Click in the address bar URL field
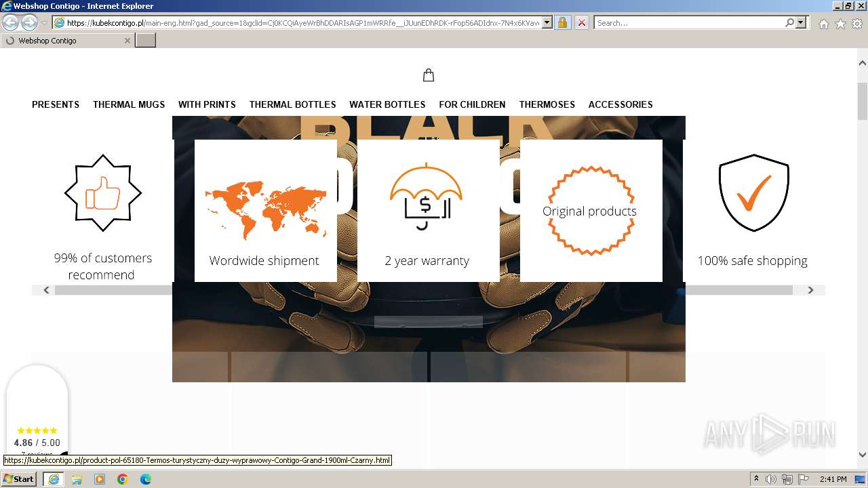Screen dimensions: 868x488 click(303, 22)
